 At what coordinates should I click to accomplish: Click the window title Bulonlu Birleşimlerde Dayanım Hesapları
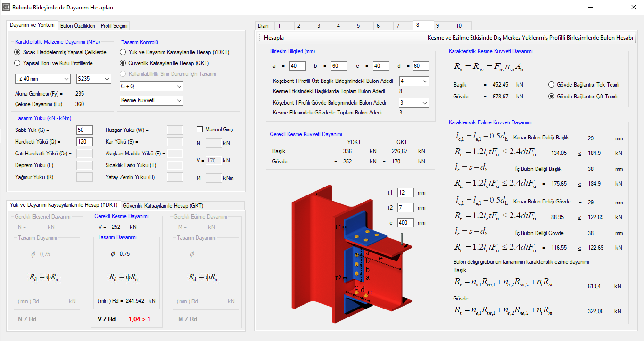63,8
